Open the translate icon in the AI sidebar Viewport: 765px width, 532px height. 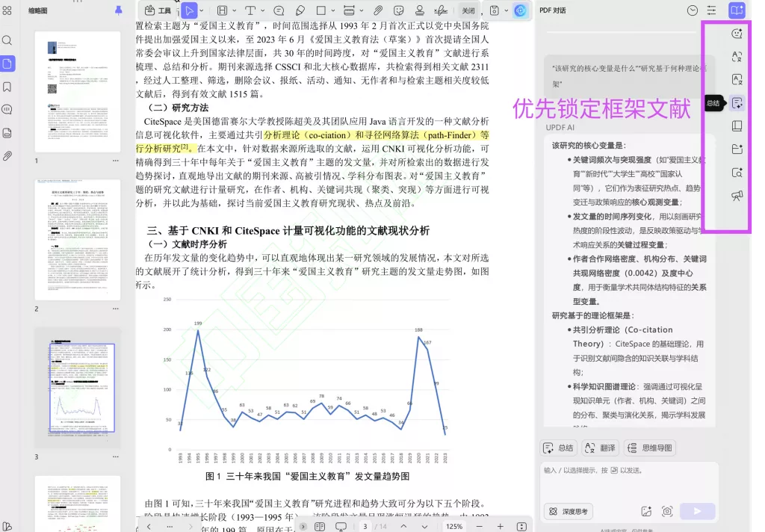click(737, 56)
